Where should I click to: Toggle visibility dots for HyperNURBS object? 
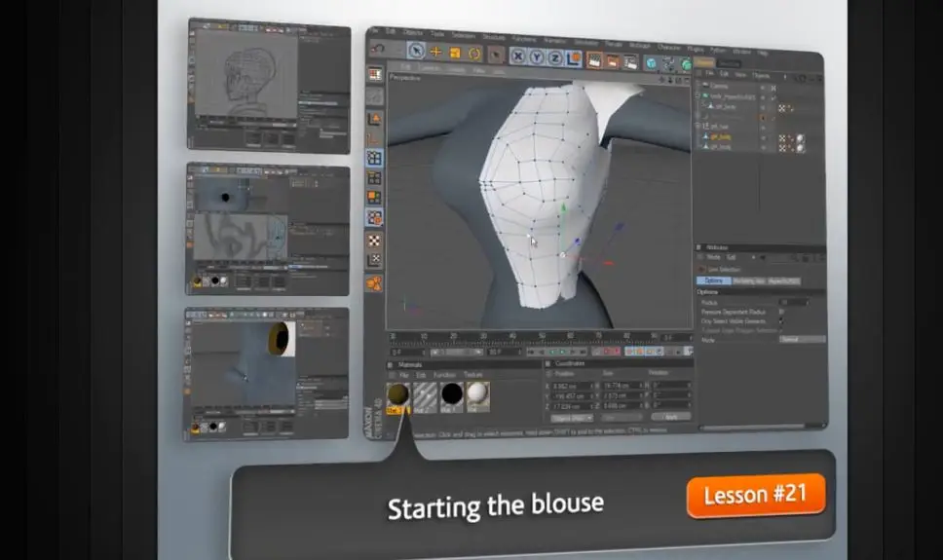tap(763, 97)
